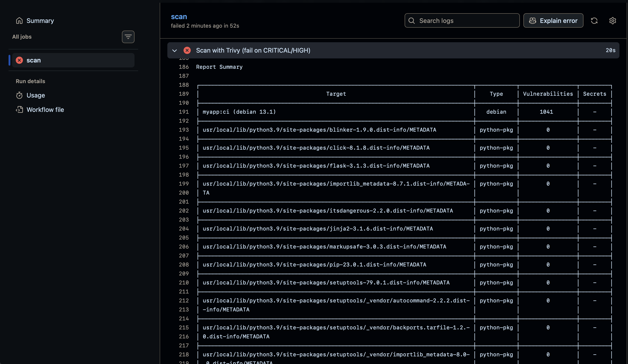Viewport: 628px width, 364px height.
Task: Click the Report Summary log text
Action: coord(219,67)
